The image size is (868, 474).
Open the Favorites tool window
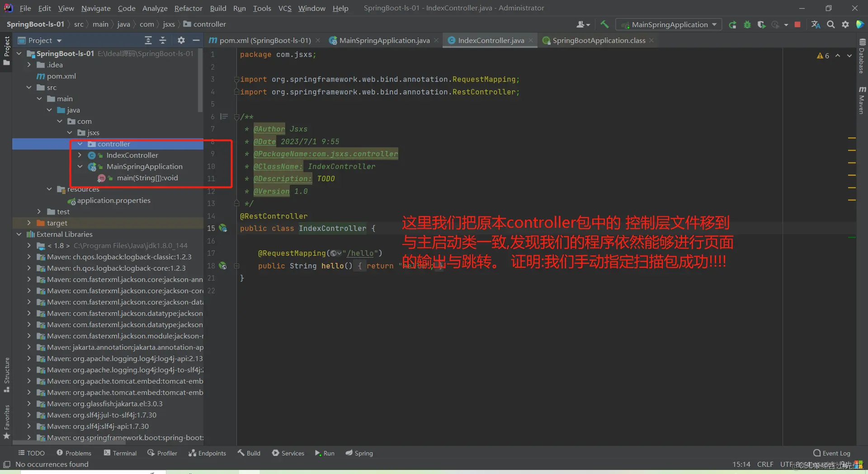[7, 422]
